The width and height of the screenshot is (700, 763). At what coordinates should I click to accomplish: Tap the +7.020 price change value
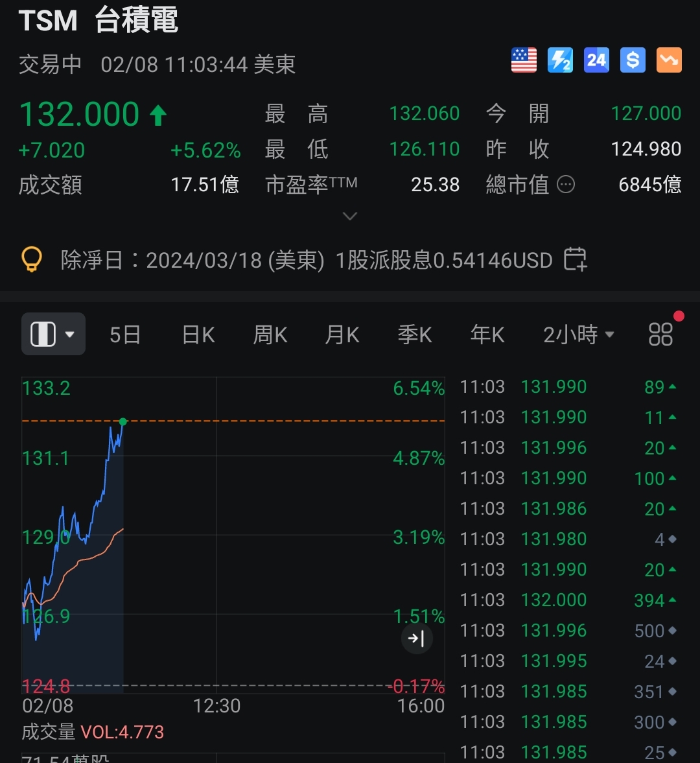[x=52, y=150]
